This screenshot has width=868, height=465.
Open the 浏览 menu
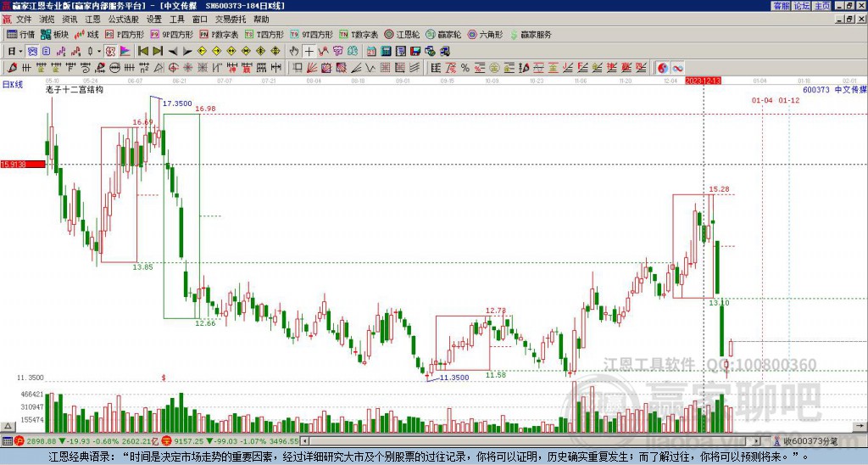(x=47, y=20)
